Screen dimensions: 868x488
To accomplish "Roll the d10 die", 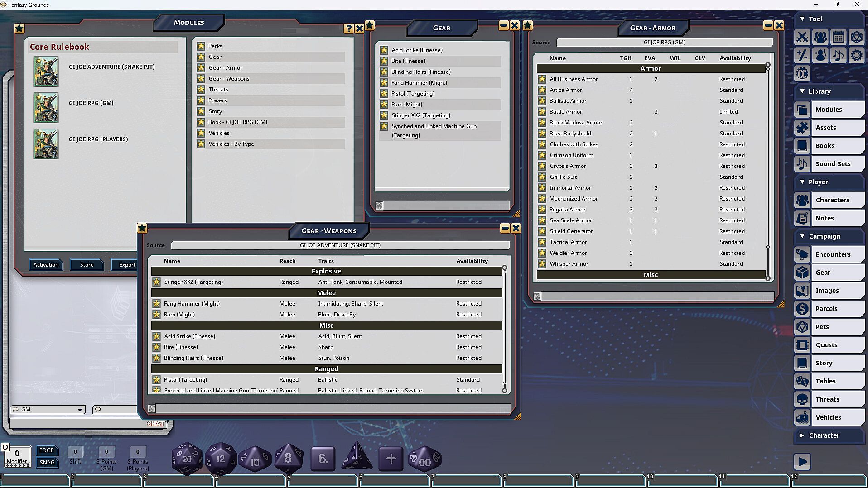I will [255, 459].
